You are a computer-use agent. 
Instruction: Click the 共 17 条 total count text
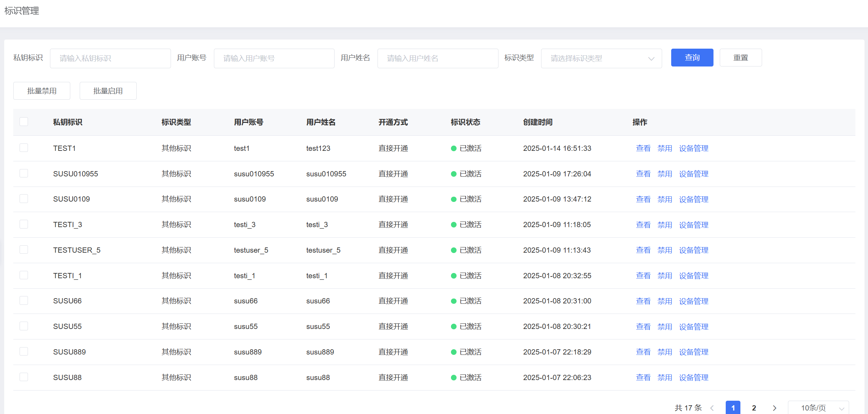click(688, 408)
